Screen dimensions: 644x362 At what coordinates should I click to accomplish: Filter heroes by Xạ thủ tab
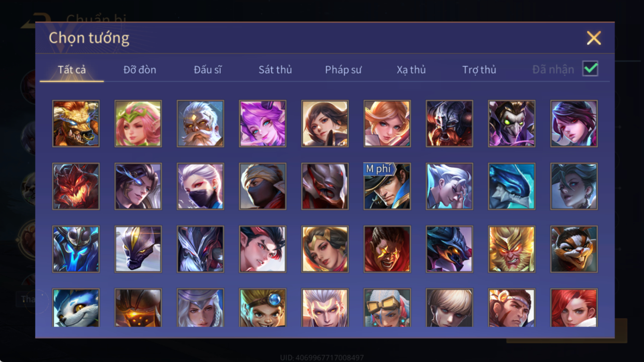point(411,70)
